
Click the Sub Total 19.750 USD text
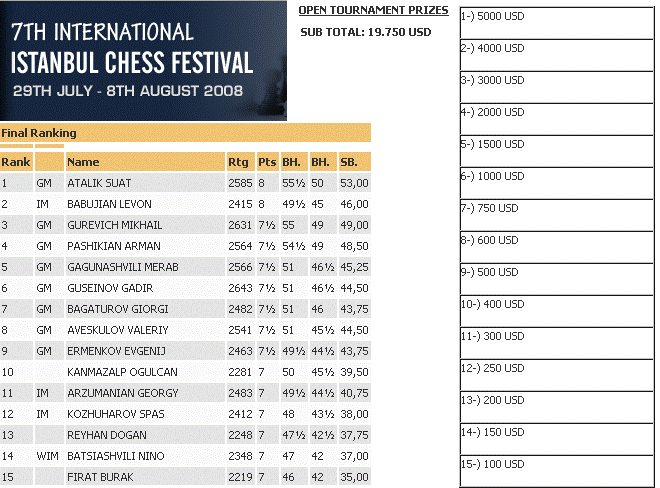click(x=366, y=32)
